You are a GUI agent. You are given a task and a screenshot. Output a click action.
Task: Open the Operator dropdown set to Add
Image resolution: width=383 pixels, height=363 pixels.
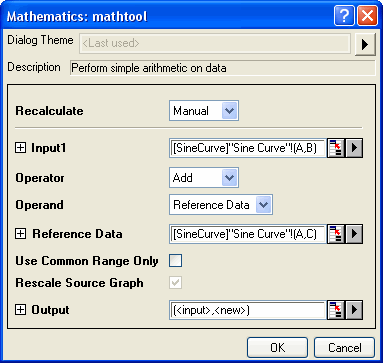click(204, 178)
